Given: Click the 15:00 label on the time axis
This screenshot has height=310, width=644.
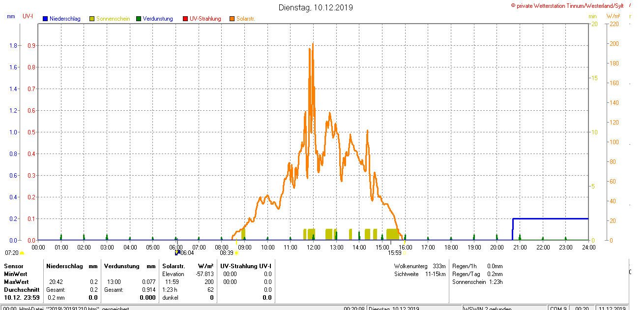Looking at the screenshot, I should click(x=382, y=247).
